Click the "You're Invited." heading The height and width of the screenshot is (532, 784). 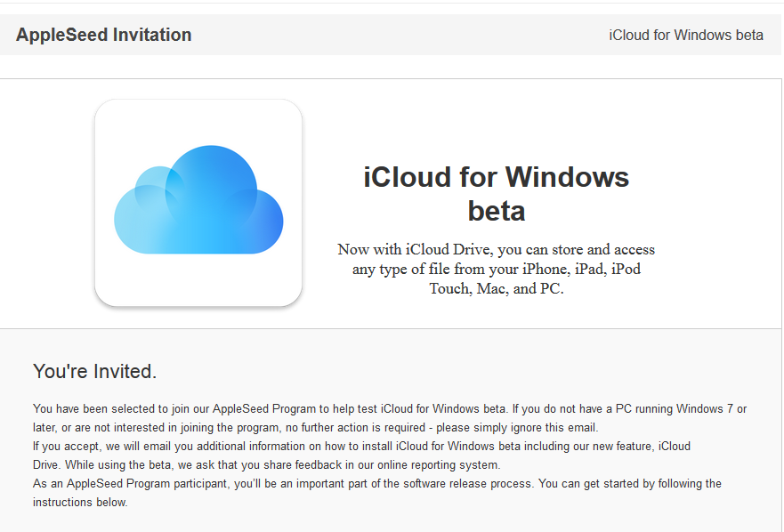[x=95, y=372]
